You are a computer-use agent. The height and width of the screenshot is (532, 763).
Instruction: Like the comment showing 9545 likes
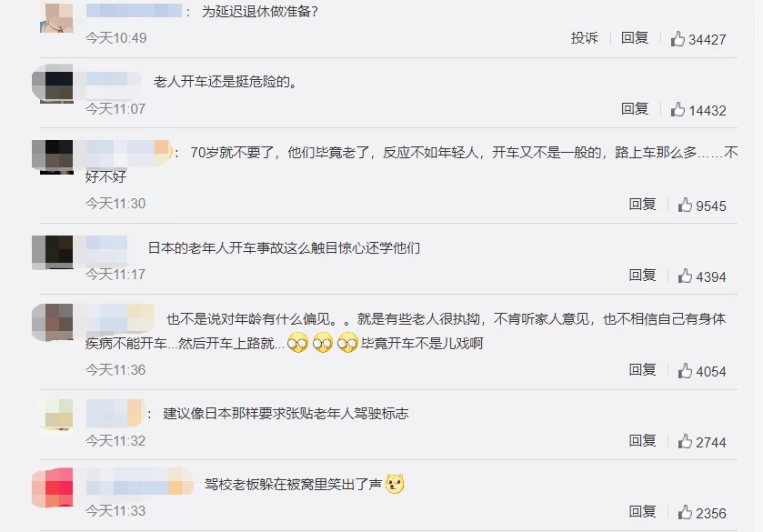point(685,205)
